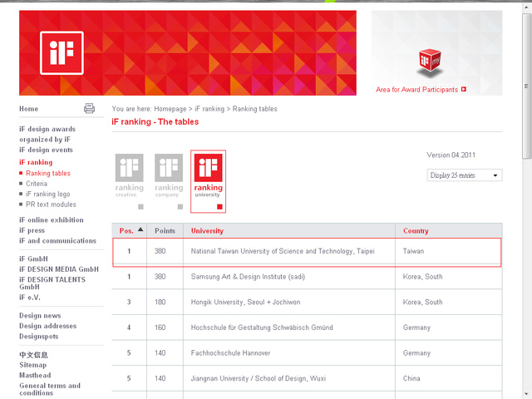Open the iF press link
Image resolution: width=532 pixels, height=399 pixels.
[32, 230]
